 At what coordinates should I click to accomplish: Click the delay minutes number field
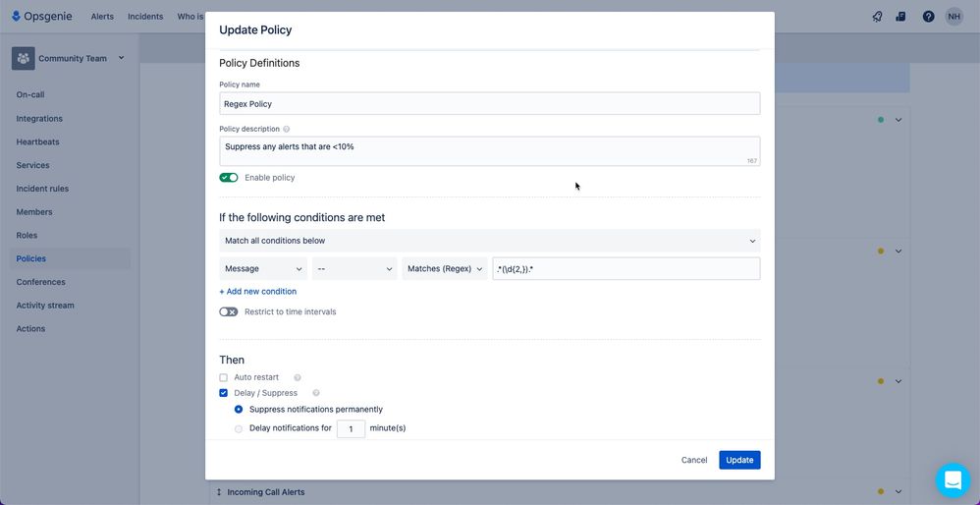[x=351, y=428]
